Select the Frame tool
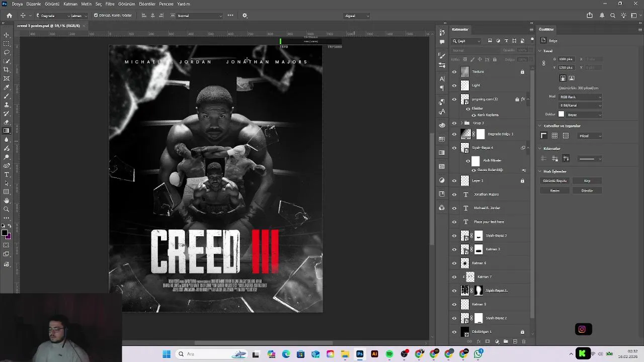The width and height of the screenshot is (644, 362). (x=7, y=78)
